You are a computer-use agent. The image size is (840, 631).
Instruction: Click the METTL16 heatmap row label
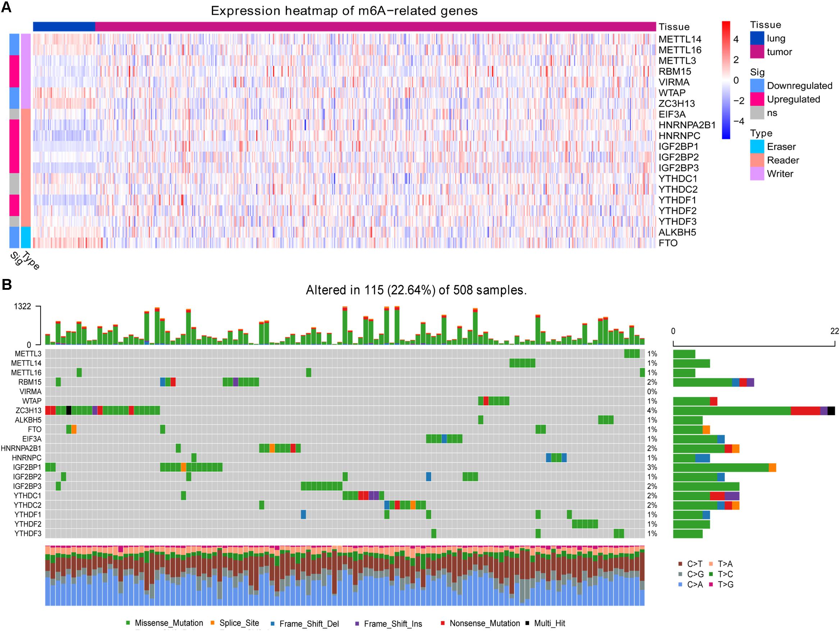tap(680, 50)
